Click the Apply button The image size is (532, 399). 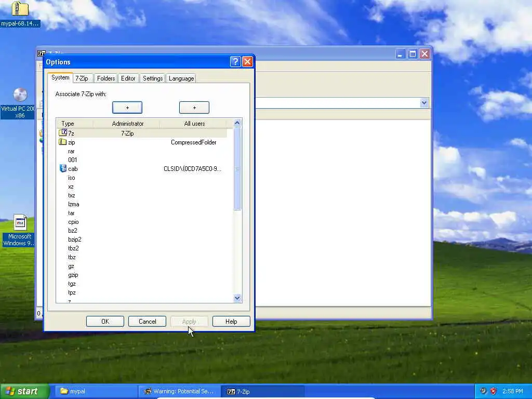pyautogui.click(x=189, y=321)
